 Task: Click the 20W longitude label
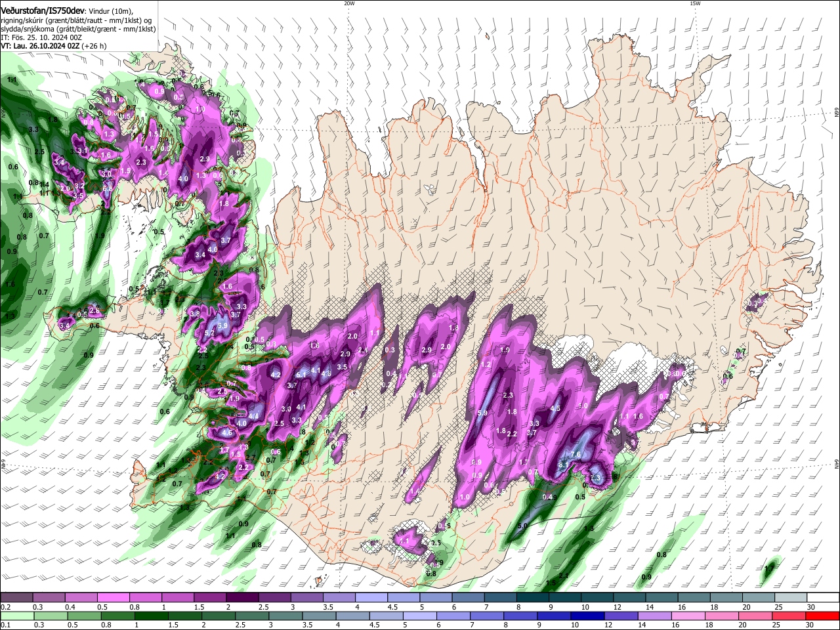(x=349, y=3)
